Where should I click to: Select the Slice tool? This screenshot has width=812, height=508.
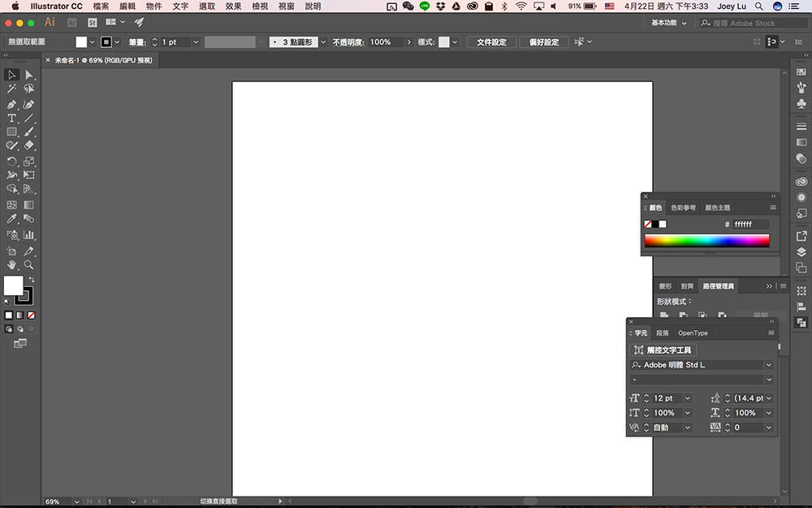tap(29, 251)
